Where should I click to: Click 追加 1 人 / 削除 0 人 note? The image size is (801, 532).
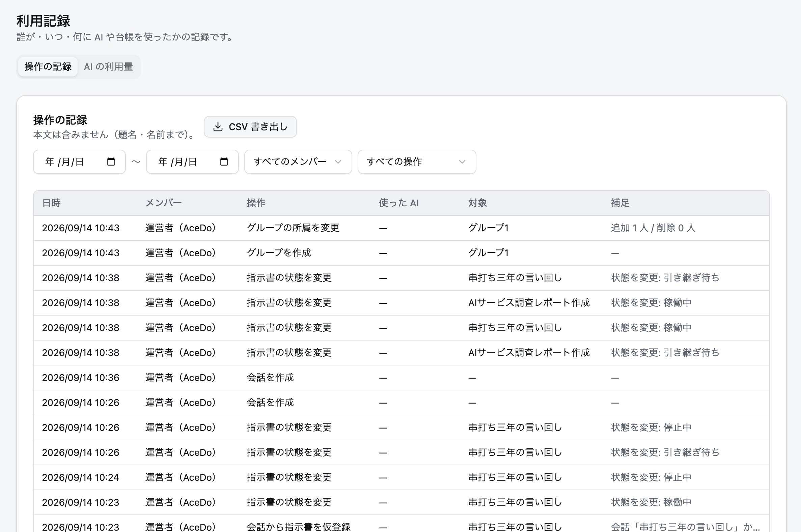click(653, 228)
